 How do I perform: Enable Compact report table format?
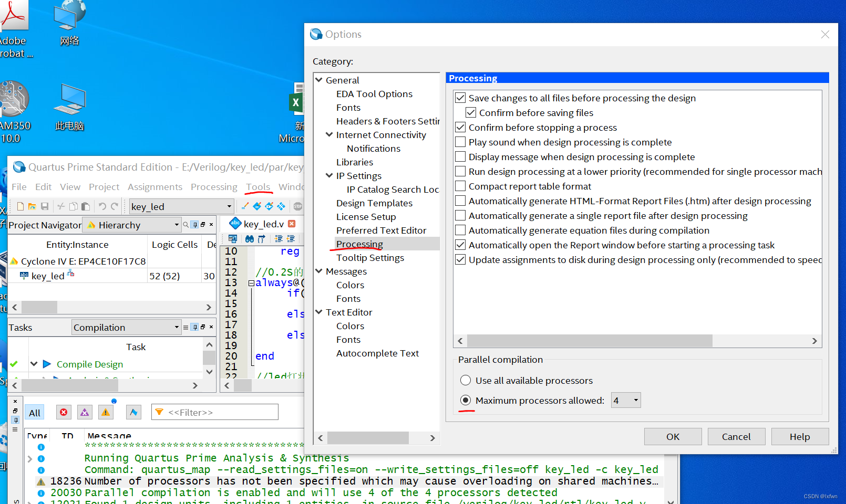point(460,186)
